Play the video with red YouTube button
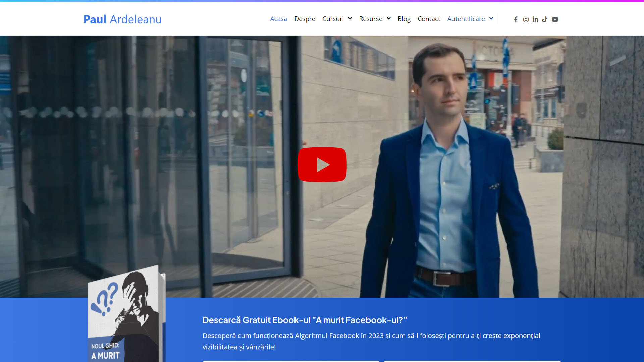The image size is (644, 362). (x=322, y=165)
